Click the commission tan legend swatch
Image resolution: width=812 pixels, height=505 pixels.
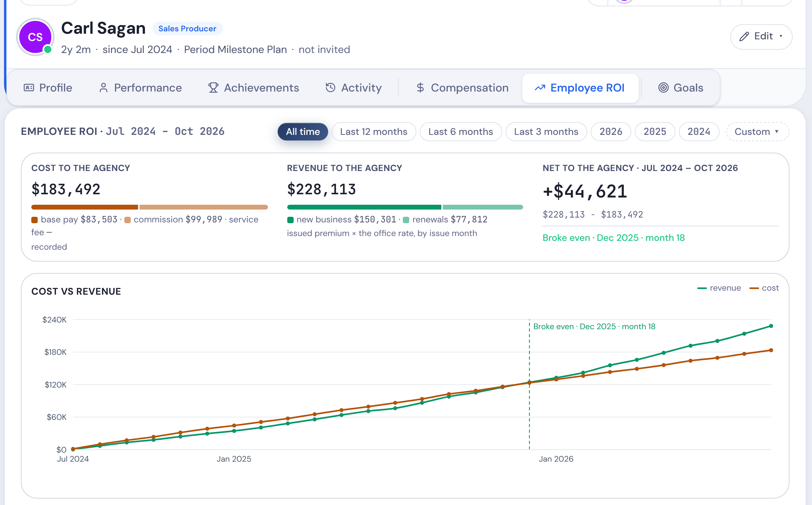pos(128,220)
